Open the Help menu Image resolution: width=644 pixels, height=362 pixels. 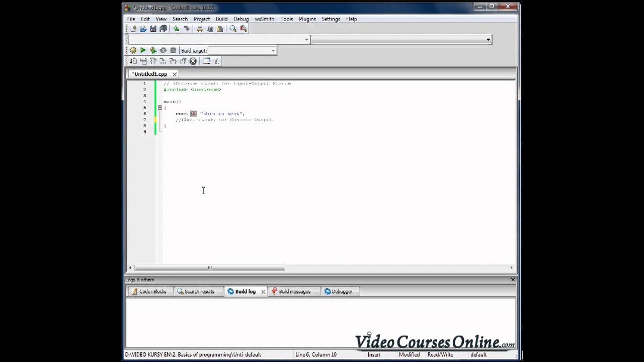351,19
